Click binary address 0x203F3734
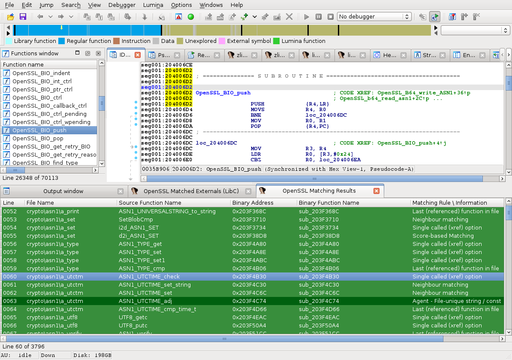Image resolution: width=512 pixels, height=360 pixels. pyautogui.click(x=252, y=228)
